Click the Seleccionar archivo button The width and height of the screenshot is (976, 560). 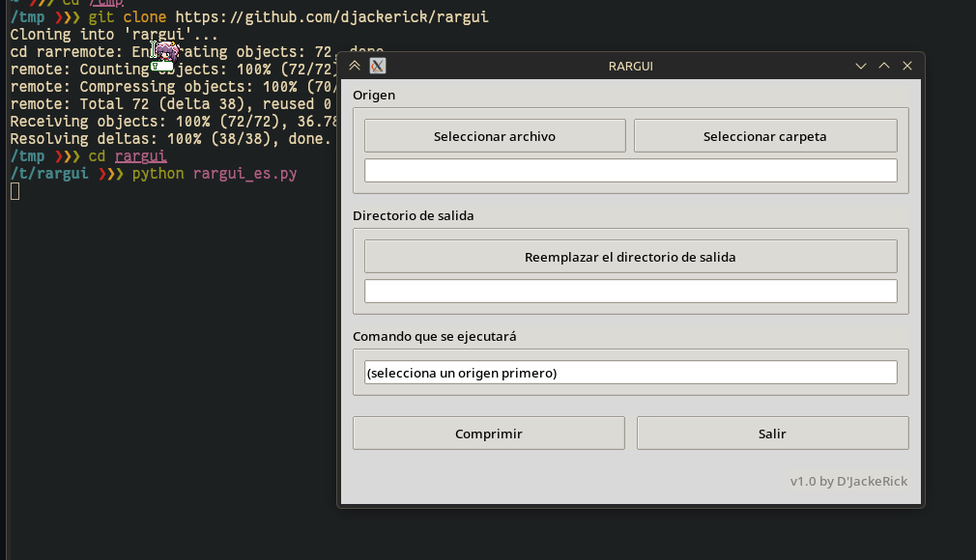click(x=495, y=135)
